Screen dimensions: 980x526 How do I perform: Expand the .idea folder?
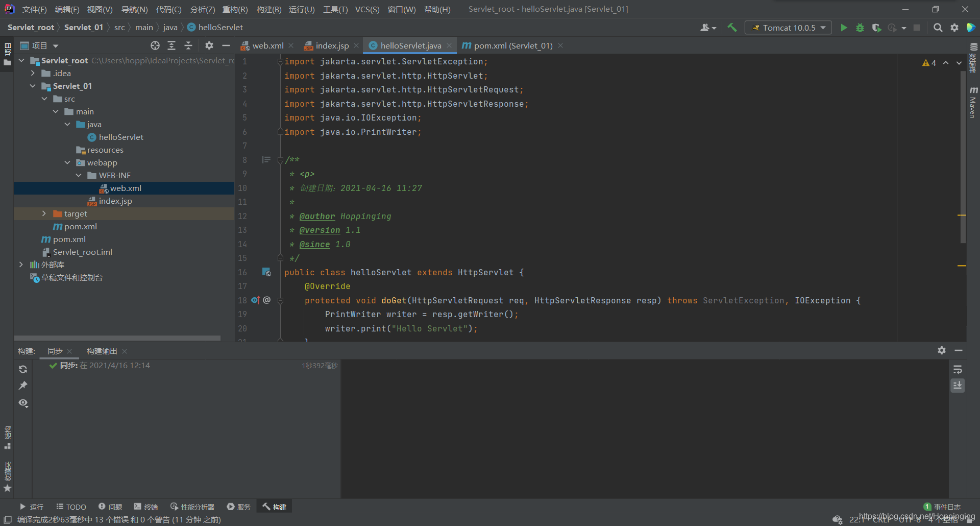(33, 73)
